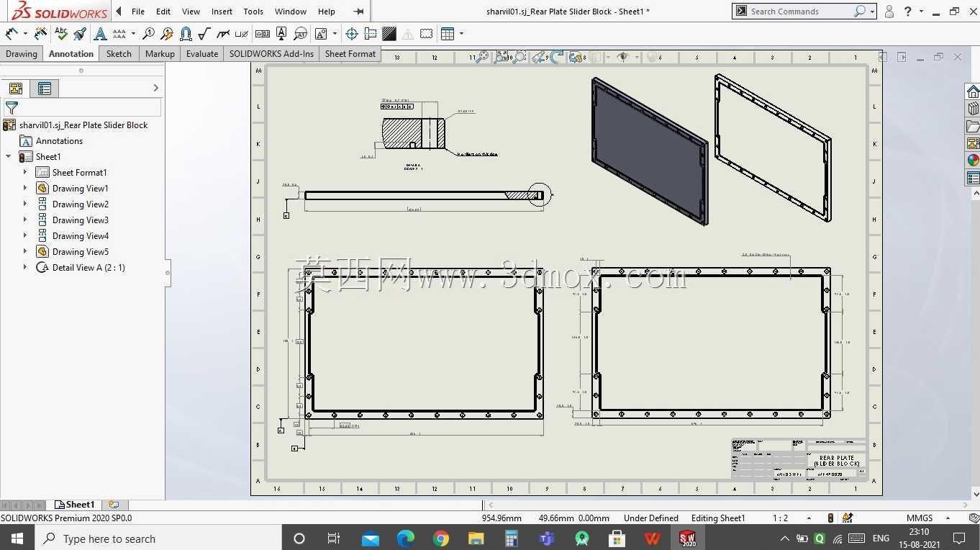The height and width of the screenshot is (550, 980).
Task: Select the Magnetic Line tool
Action: [x=186, y=33]
